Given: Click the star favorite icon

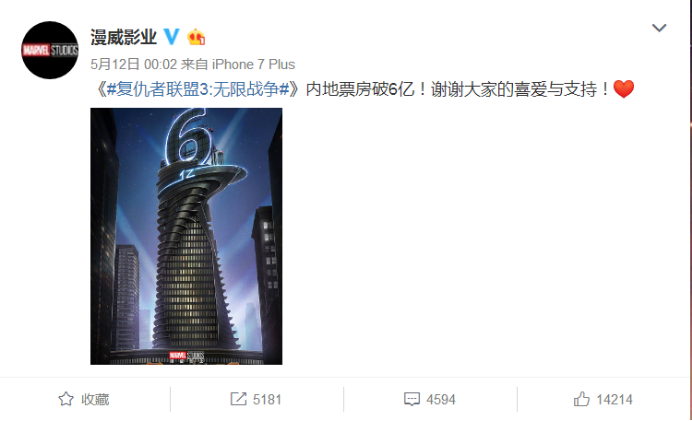Looking at the screenshot, I should pos(66,399).
